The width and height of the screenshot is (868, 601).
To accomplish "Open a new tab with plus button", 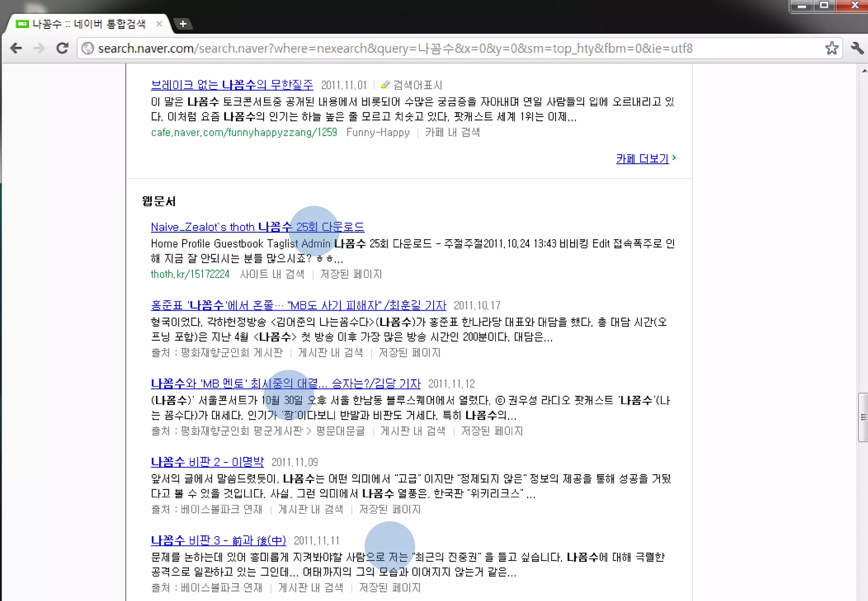I will tap(183, 24).
